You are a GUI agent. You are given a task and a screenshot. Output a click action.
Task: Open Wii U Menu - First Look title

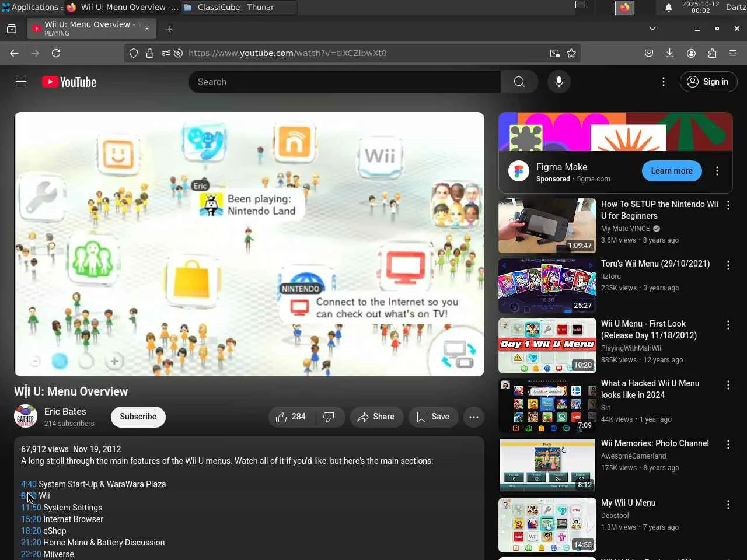(649, 330)
